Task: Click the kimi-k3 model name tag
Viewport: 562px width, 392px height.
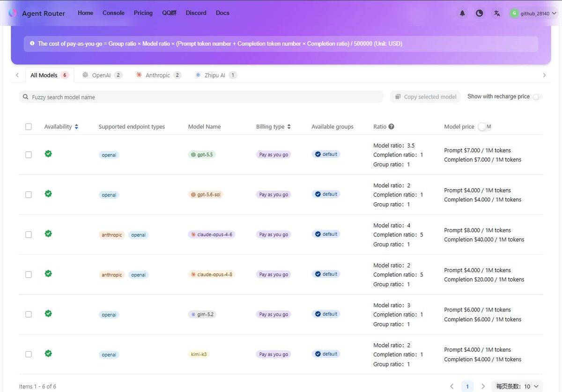Action: point(199,355)
